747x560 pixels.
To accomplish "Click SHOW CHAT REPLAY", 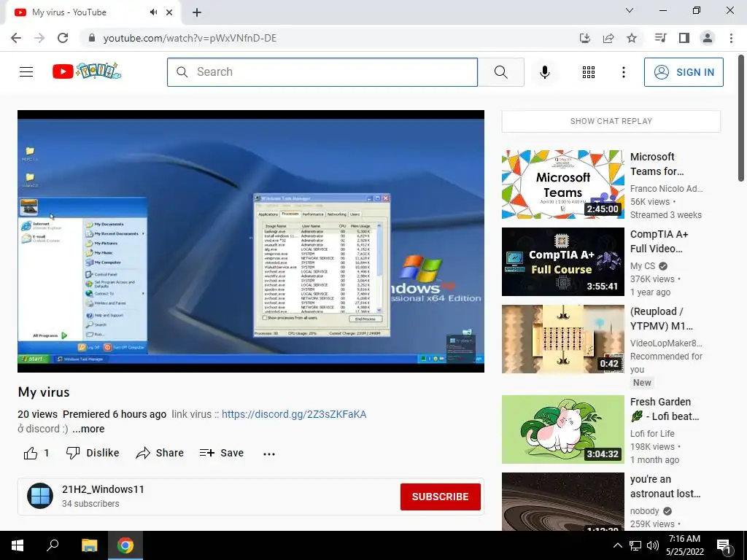I will pos(611,121).
